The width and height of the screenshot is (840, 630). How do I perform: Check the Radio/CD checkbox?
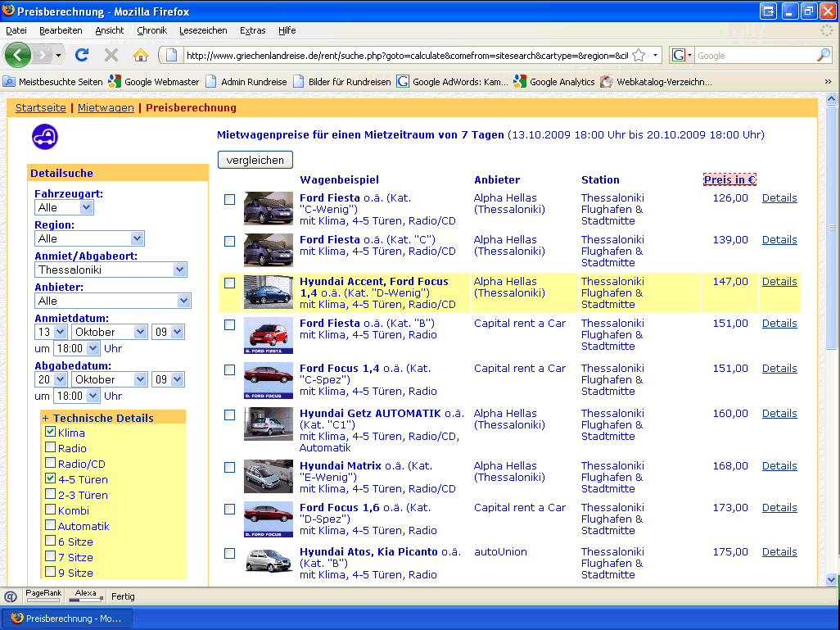(x=51, y=463)
